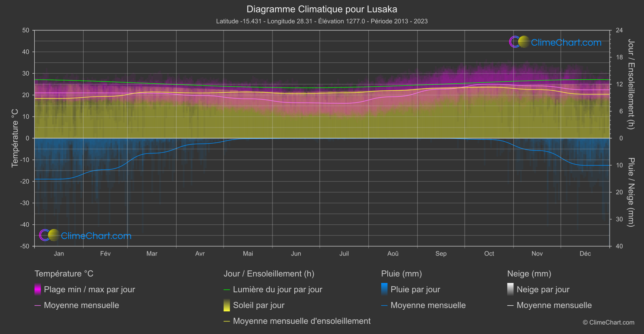The width and height of the screenshot is (644, 334).
Task: Click the '24' tick on the daylight axis
Action: point(619,30)
